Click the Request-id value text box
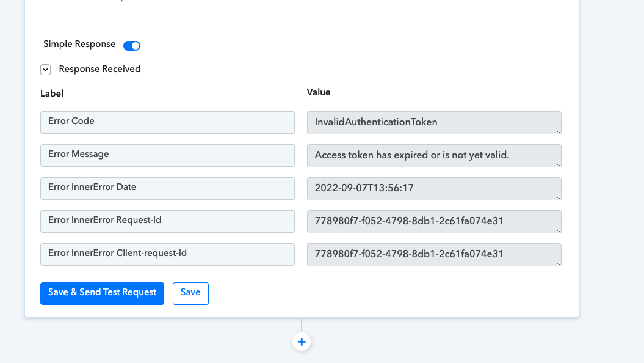This screenshot has width=644, height=363. pyautogui.click(x=434, y=222)
